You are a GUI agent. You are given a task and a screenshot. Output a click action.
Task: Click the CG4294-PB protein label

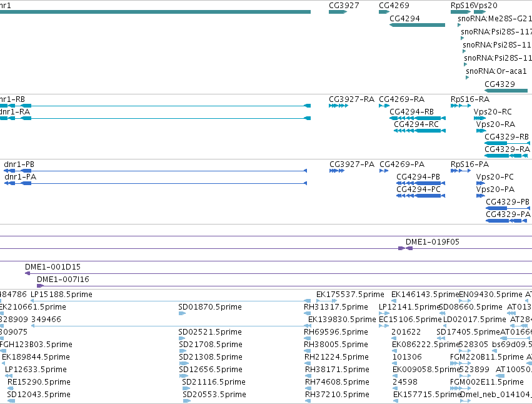coord(418,177)
